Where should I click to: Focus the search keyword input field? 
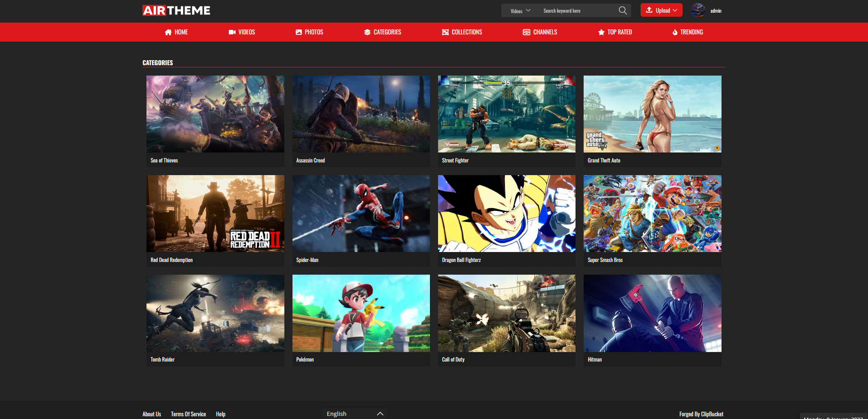(579, 11)
